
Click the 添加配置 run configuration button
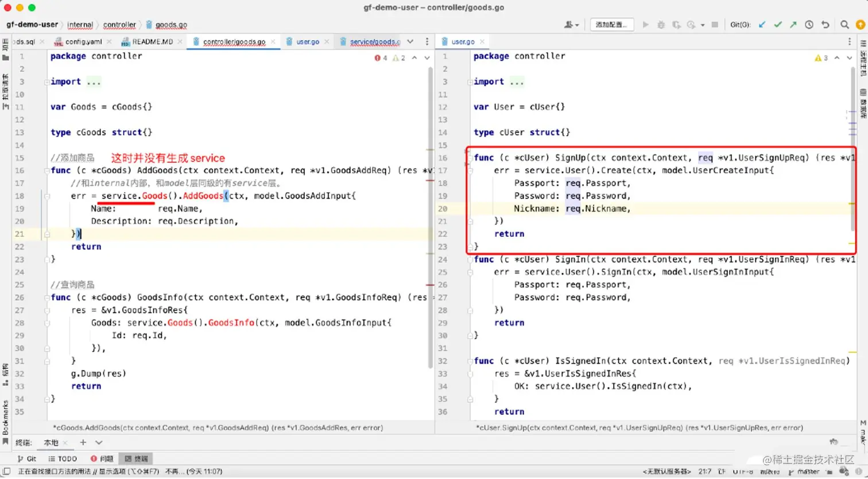click(611, 25)
